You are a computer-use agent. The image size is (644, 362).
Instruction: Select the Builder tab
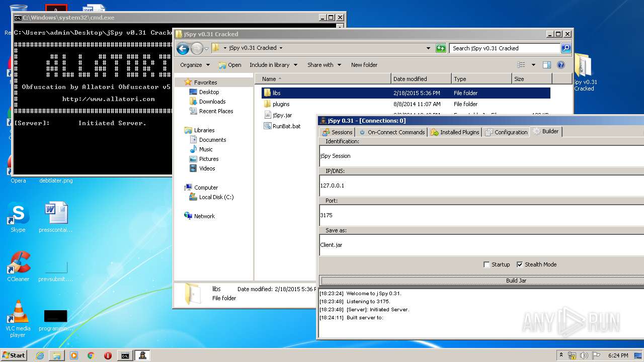point(546,131)
